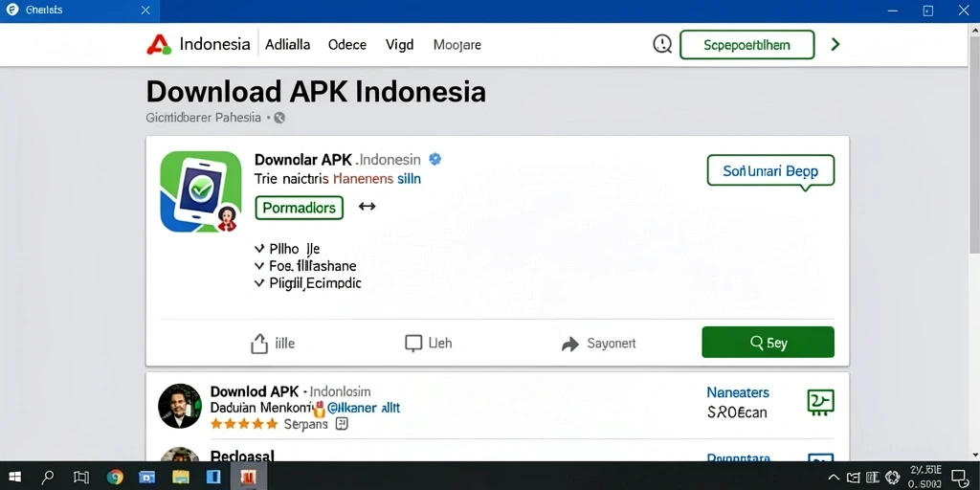The height and width of the screenshot is (490, 980).
Task: Click the small icon beside Gicirtidberer Pahesiia
Action: click(279, 118)
